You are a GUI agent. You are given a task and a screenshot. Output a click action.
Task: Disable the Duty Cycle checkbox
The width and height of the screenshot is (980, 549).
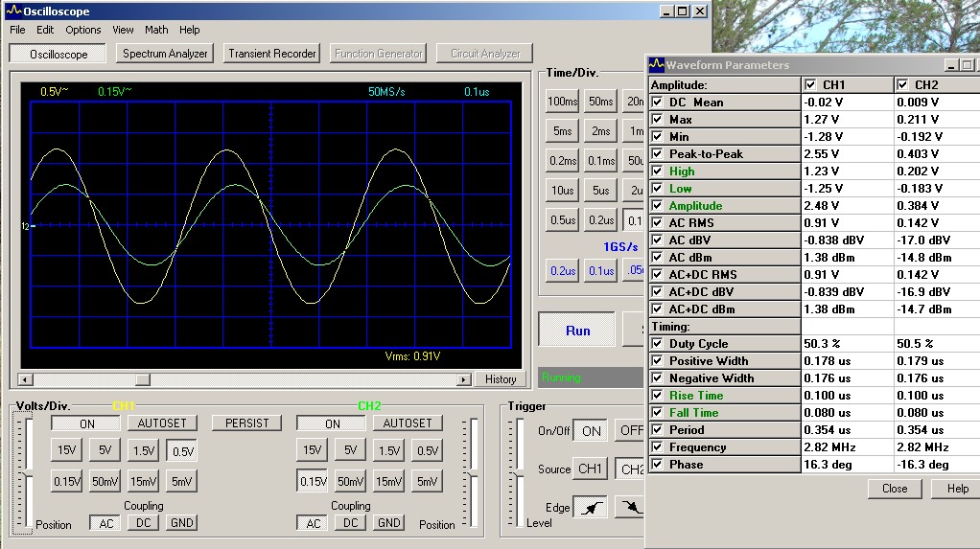coord(657,344)
